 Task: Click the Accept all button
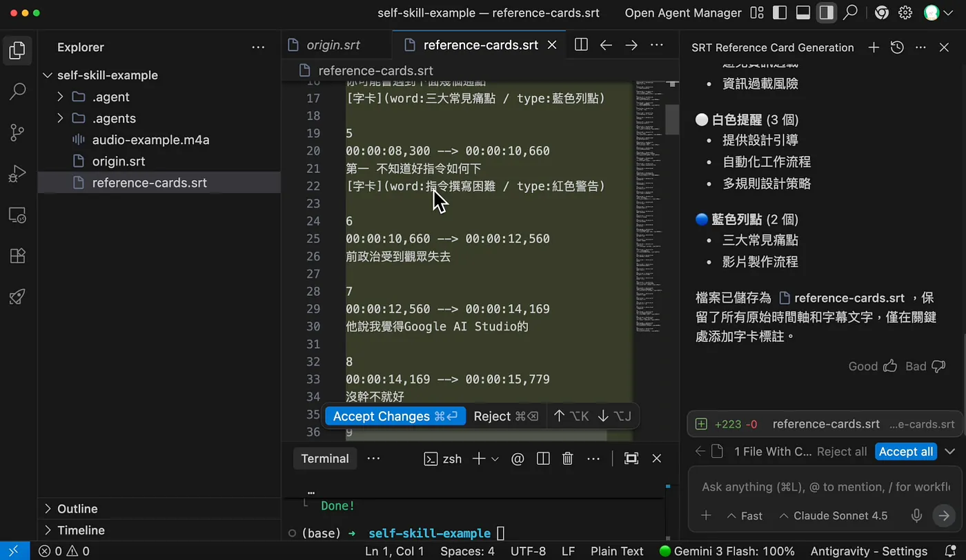906,452
